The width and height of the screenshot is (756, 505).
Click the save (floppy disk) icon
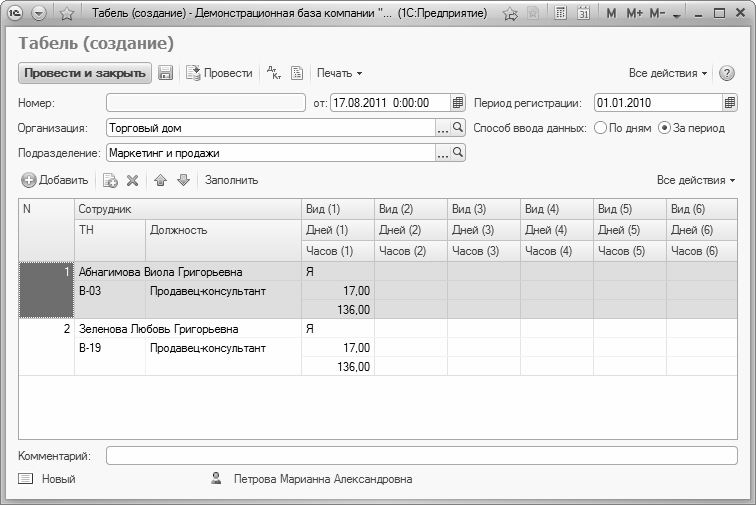pyautogui.click(x=166, y=73)
